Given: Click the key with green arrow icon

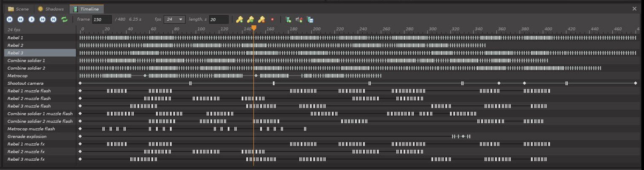Looking at the screenshot, I should pos(250,19).
